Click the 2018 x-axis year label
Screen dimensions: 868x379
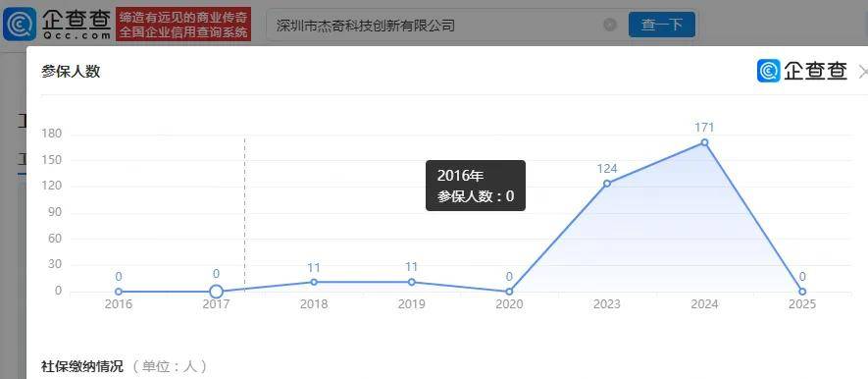(314, 304)
